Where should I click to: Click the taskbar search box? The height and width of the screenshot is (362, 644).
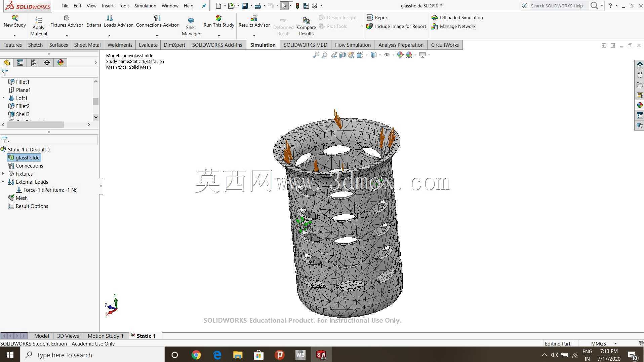coord(92,355)
